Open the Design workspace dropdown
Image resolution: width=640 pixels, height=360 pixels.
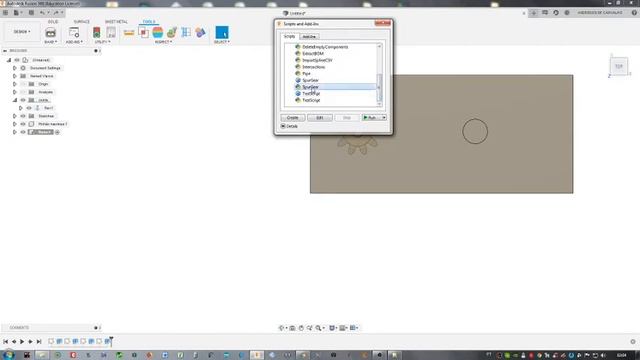[22, 31]
